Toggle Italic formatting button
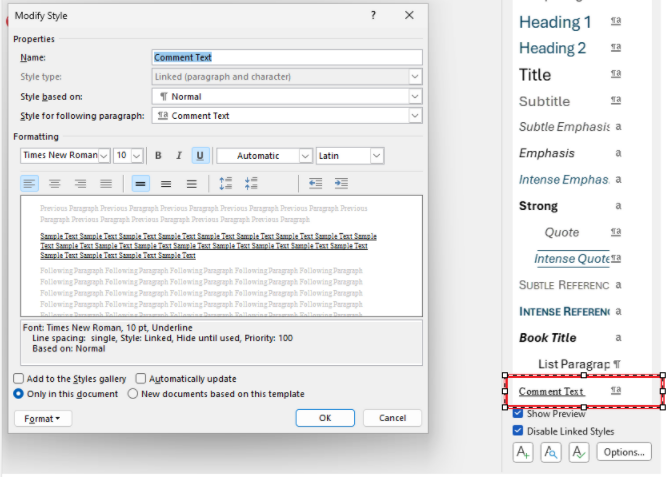This screenshot has height=477, width=666. click(179, 156)
